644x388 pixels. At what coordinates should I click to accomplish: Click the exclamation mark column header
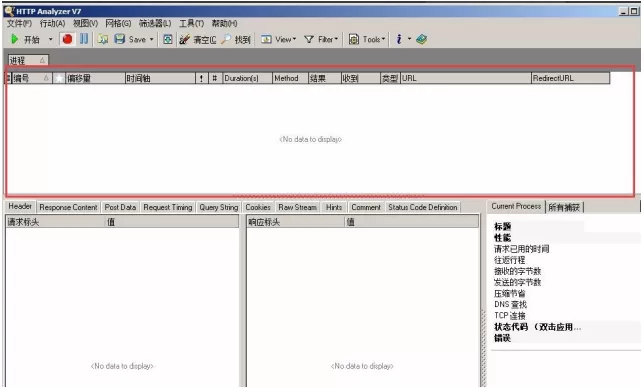(x=201, y=78)
